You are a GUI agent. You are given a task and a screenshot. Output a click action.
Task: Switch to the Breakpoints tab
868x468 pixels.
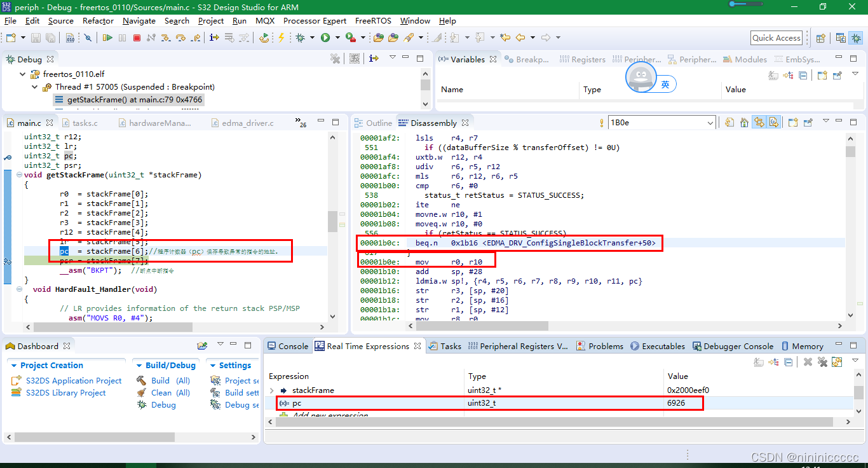[527, 59]
